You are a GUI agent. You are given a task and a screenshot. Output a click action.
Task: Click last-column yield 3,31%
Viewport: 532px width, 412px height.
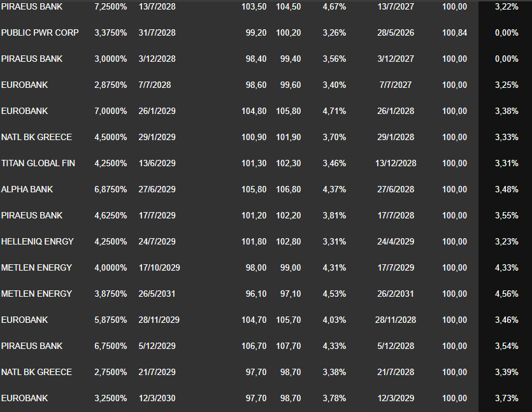pyautogui.click(x=507, y=163)
